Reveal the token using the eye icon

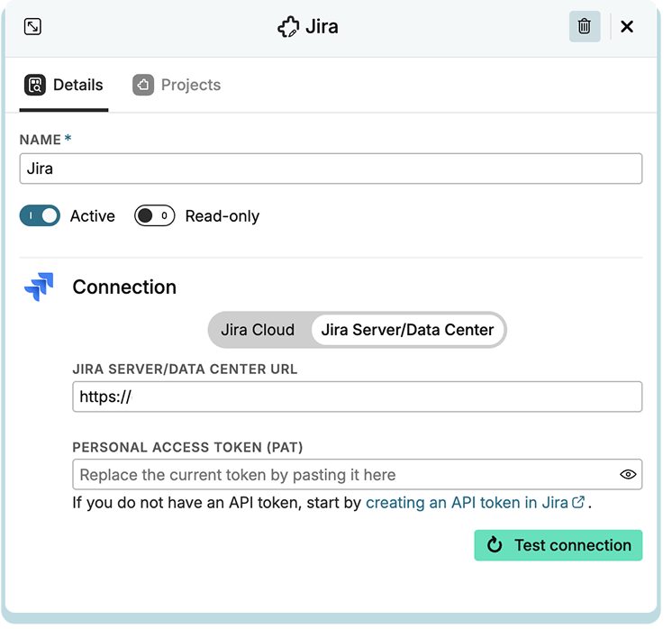click(x=628, y=475)
